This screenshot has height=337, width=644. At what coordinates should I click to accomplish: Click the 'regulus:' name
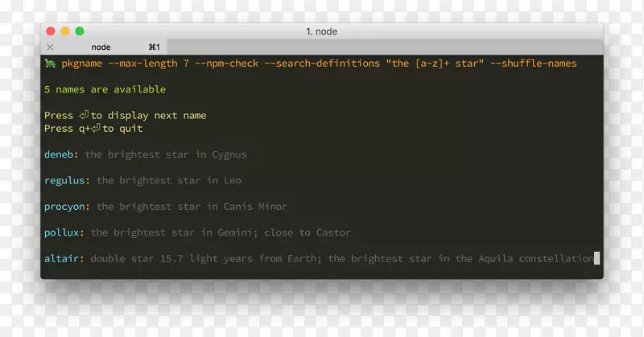tap(67, 181)
